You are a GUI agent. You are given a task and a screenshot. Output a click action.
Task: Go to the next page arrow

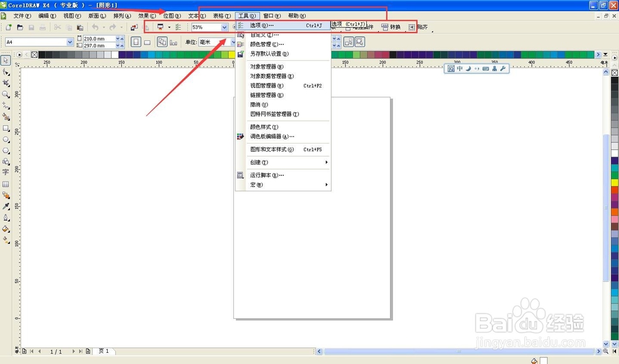(x=74, y=352)
